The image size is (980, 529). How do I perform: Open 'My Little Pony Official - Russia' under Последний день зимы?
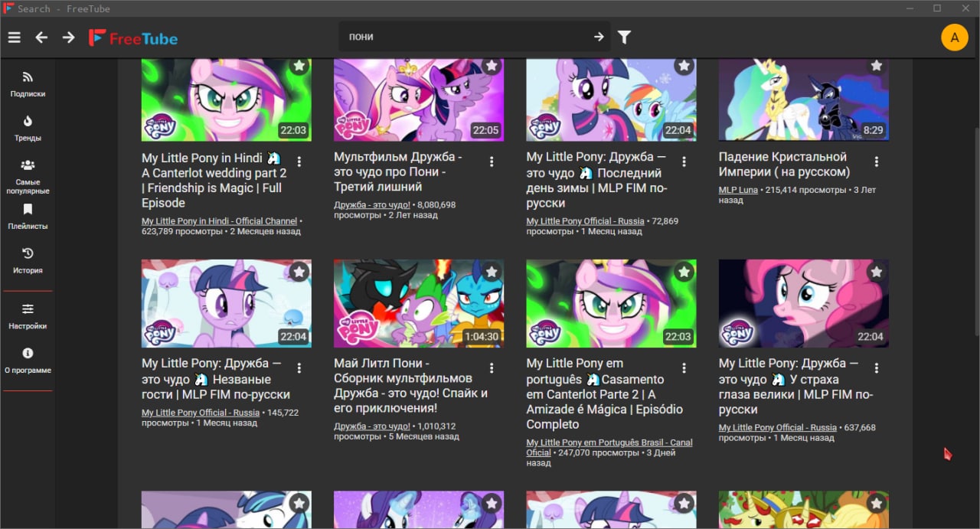pos(586,221)
